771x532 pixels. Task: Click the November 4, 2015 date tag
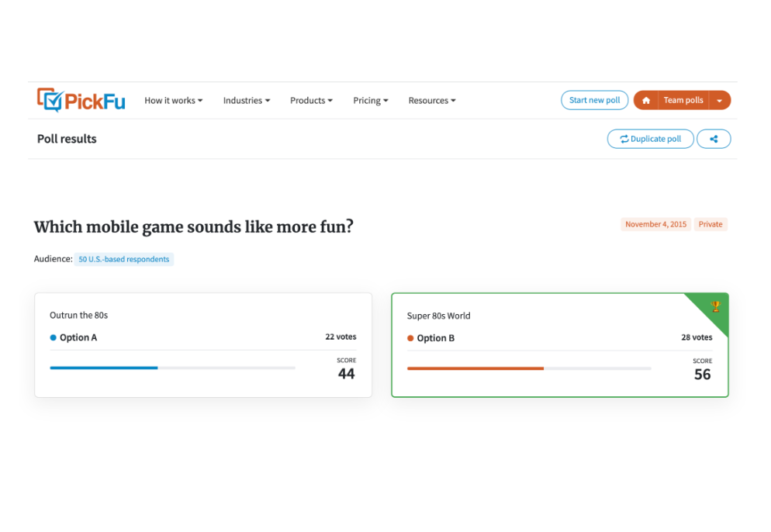(655, 224)
